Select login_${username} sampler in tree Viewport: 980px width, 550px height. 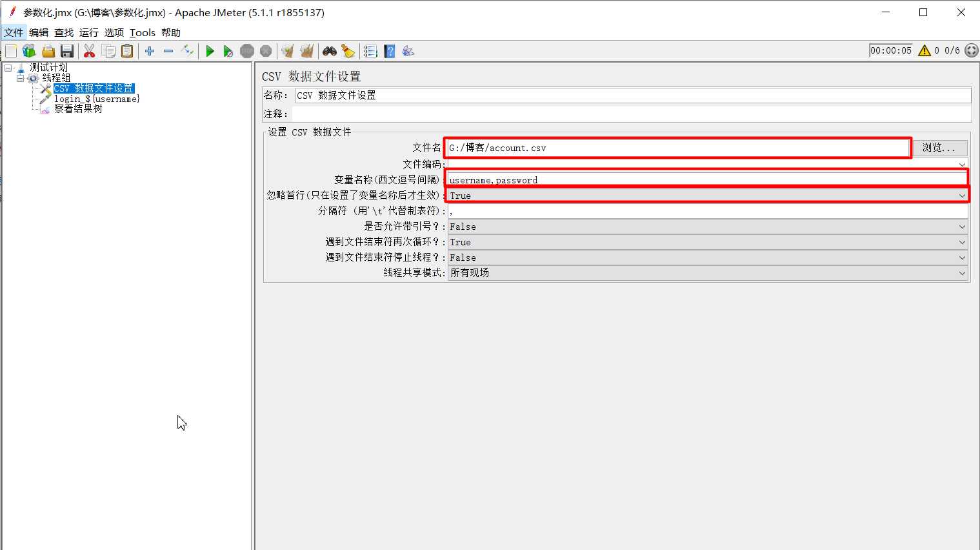click(x=97, y=99)
